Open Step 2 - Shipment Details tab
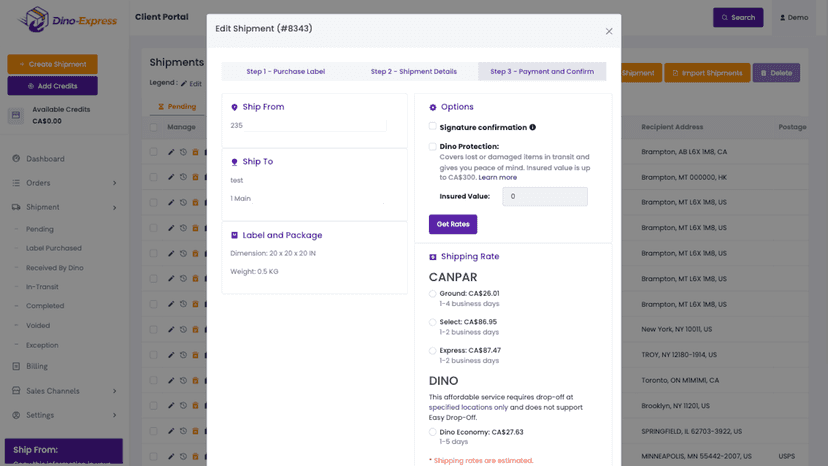The height and width of the screenshot is (466, 828). (x=413, y=71)
